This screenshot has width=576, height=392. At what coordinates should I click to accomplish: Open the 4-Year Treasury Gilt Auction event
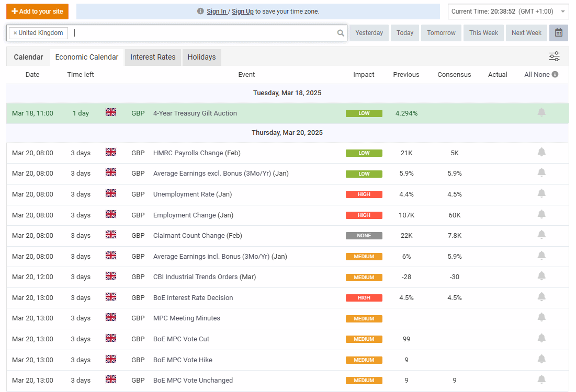[x=195, y=113]
